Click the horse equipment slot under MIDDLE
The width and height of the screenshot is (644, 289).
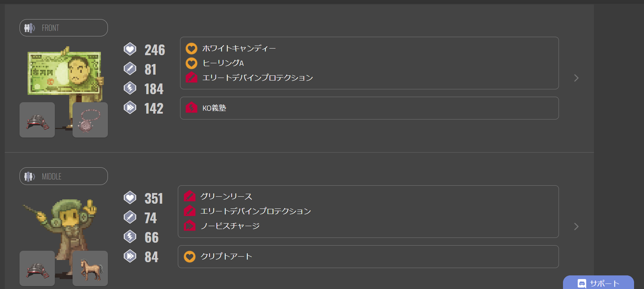pyautogui.click(x=90, y=268)
